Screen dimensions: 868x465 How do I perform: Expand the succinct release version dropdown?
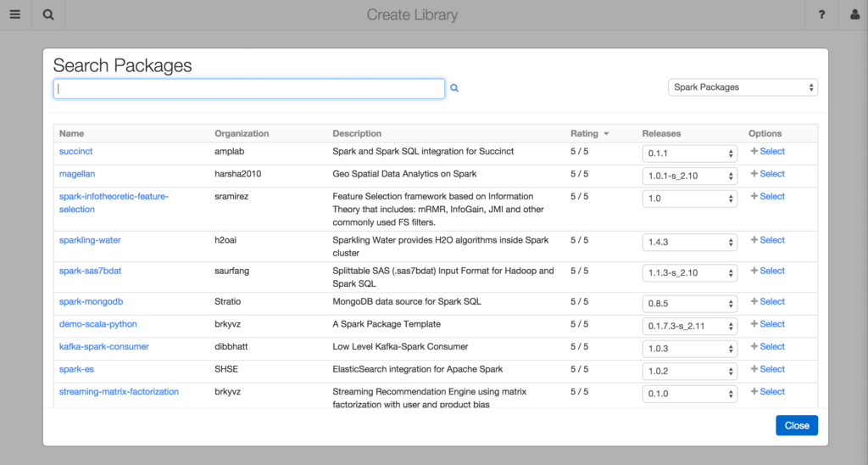tap(689, 154)
